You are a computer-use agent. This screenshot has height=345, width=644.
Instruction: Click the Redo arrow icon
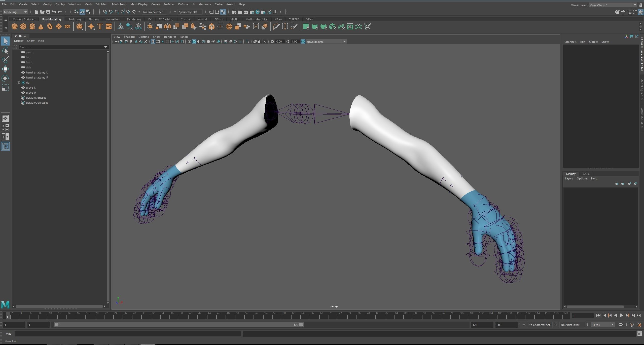pyautogui.click(x=59, y=12)
